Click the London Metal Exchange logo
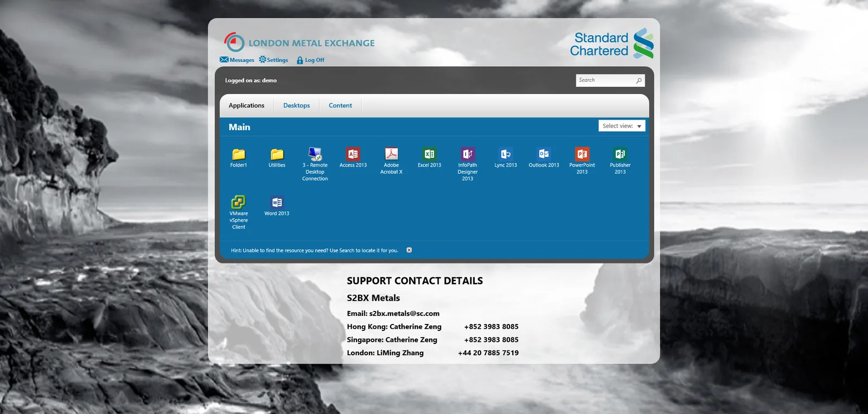Screen dimensions: 868x414 click(x=299, y=42)
